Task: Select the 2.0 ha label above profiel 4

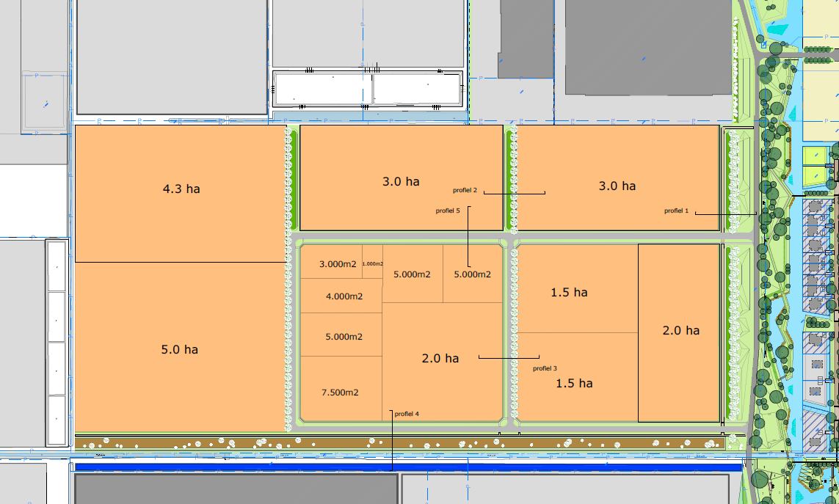Action: coord(440,359)
